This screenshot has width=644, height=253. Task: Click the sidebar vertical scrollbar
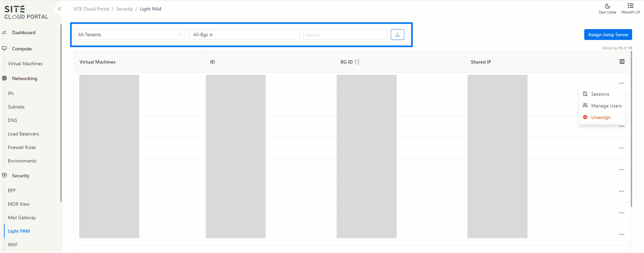click(61, 112)
